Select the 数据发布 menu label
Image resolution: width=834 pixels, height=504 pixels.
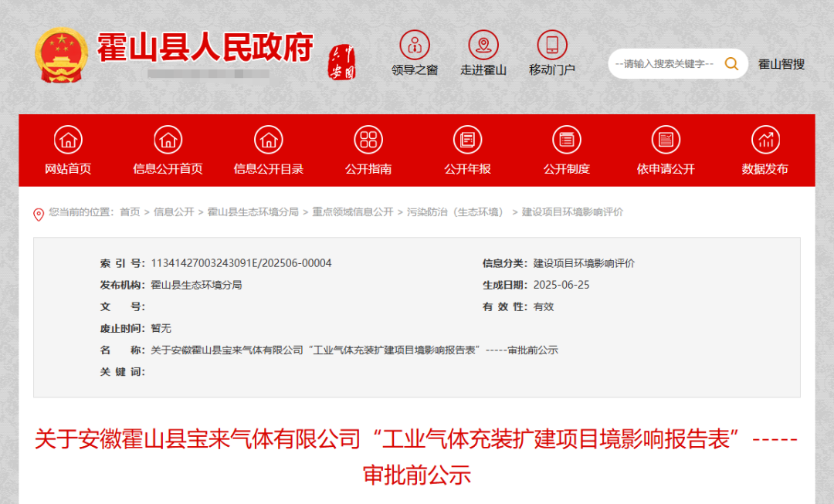(765, 169)
